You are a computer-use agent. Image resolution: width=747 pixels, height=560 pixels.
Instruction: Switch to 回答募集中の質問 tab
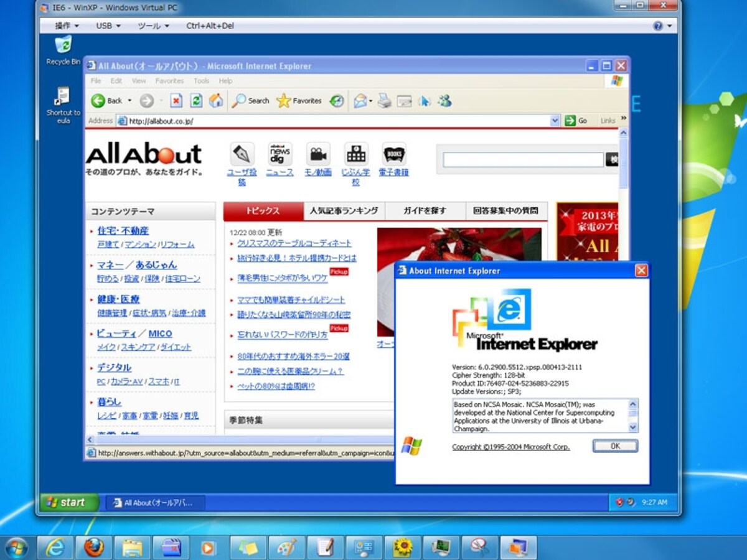(507, 211)
